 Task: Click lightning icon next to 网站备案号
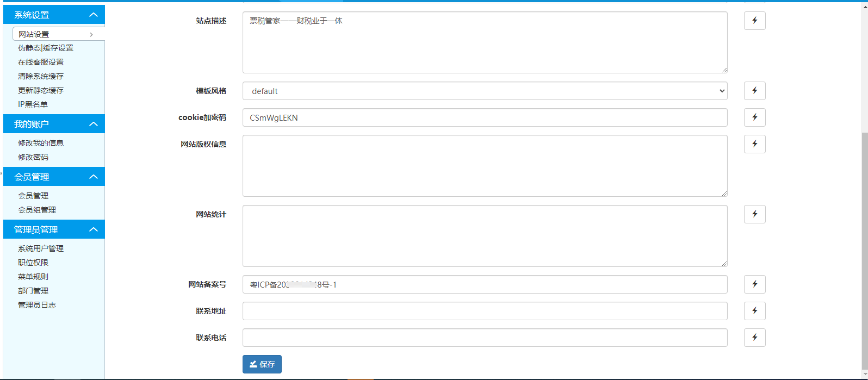pos(754,284)
